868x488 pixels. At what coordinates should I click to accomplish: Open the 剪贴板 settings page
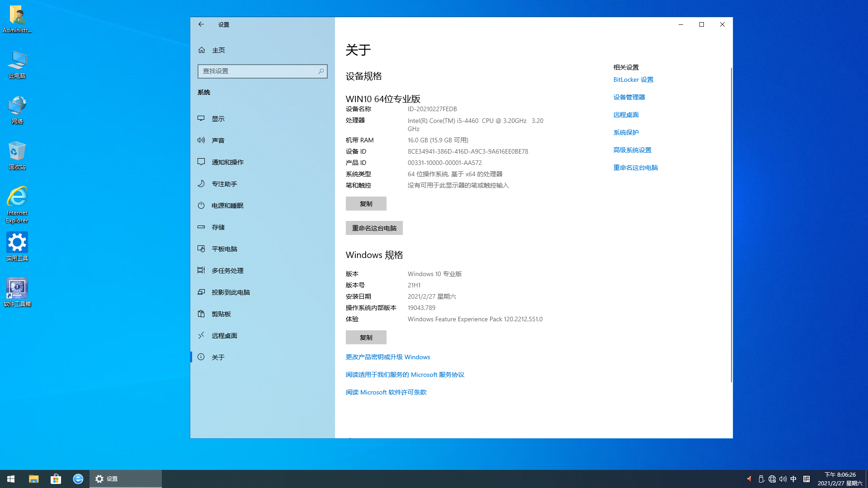coord(263,314)
